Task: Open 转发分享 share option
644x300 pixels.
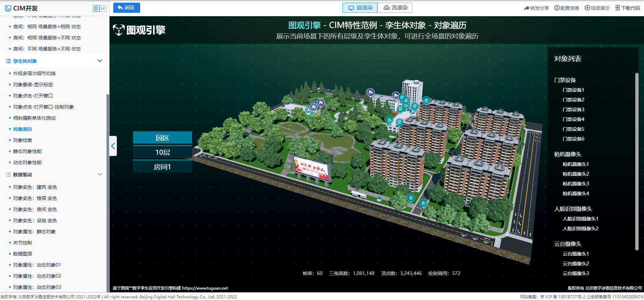Action: click(x=536, y=8)
